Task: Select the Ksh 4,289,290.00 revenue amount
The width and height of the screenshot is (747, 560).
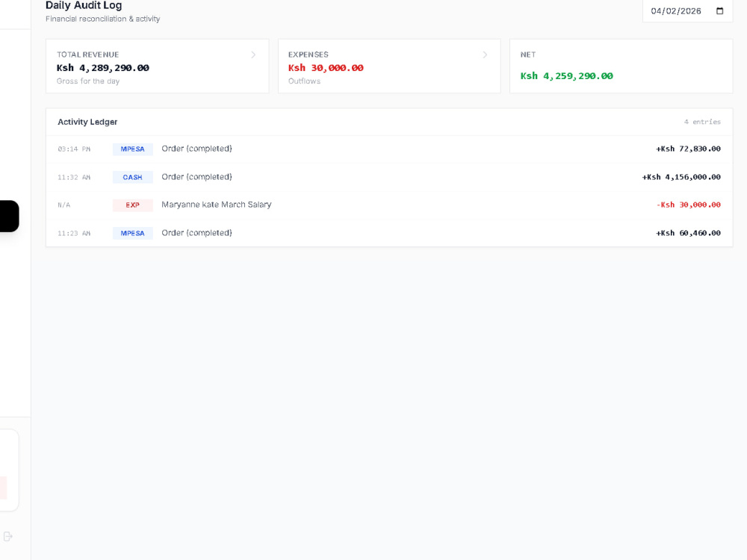Action: tap(103, 68)
